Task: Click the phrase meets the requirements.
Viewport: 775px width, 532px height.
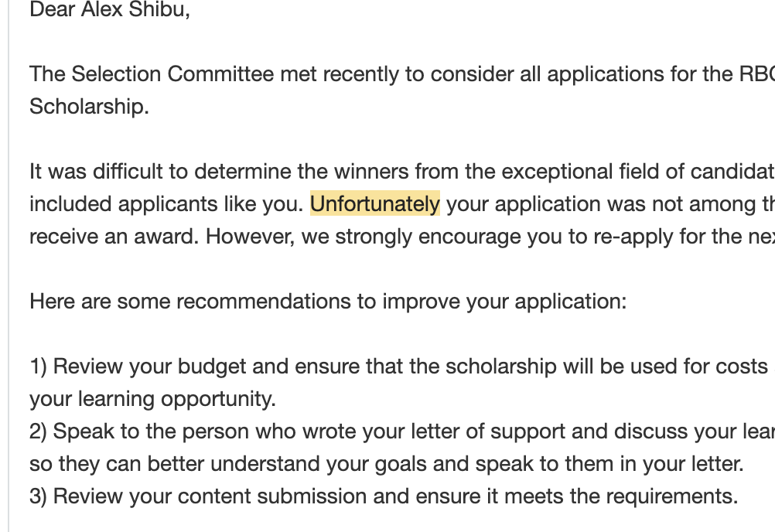Action: coord(620,496)
